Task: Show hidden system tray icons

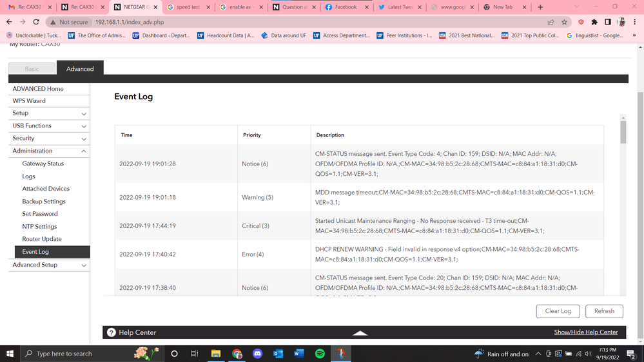Action: point(538,354)
